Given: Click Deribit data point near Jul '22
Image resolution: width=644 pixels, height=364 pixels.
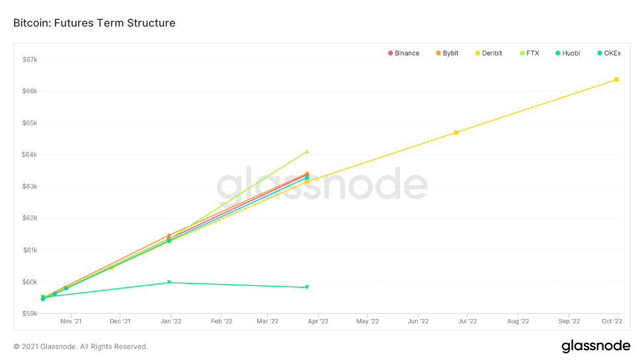Looking at the screenshot, I should point(456,132).
